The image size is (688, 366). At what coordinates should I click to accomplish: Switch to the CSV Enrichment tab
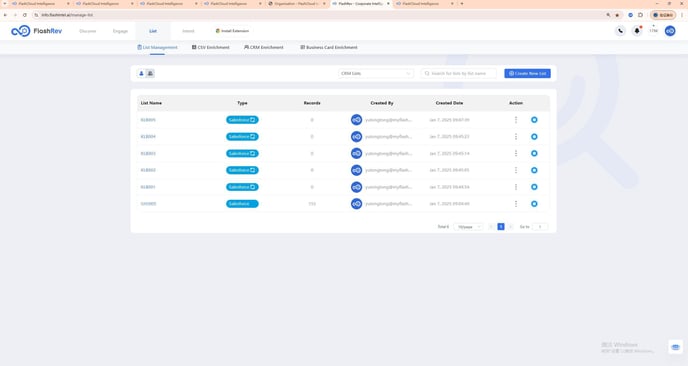pos(211,47)
